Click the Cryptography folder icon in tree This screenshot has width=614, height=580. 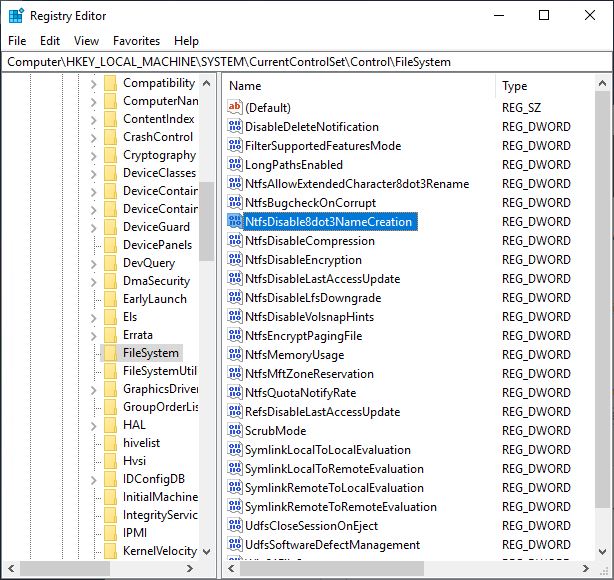click(110, 155)
